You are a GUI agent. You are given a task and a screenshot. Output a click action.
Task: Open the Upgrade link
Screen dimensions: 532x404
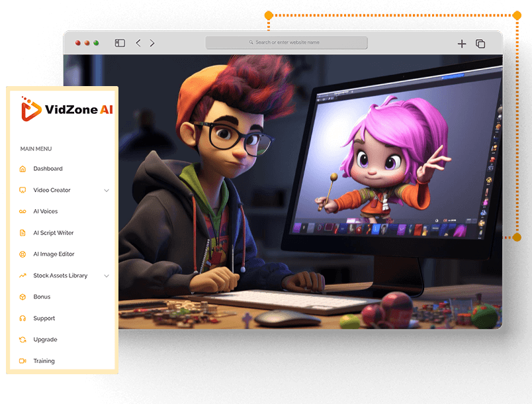coord(45,340)
